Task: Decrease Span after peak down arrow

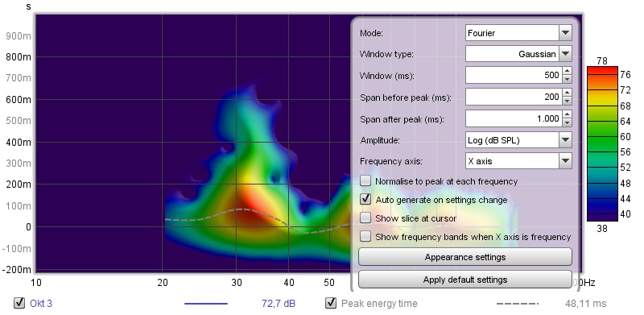Action: point(567,122)
